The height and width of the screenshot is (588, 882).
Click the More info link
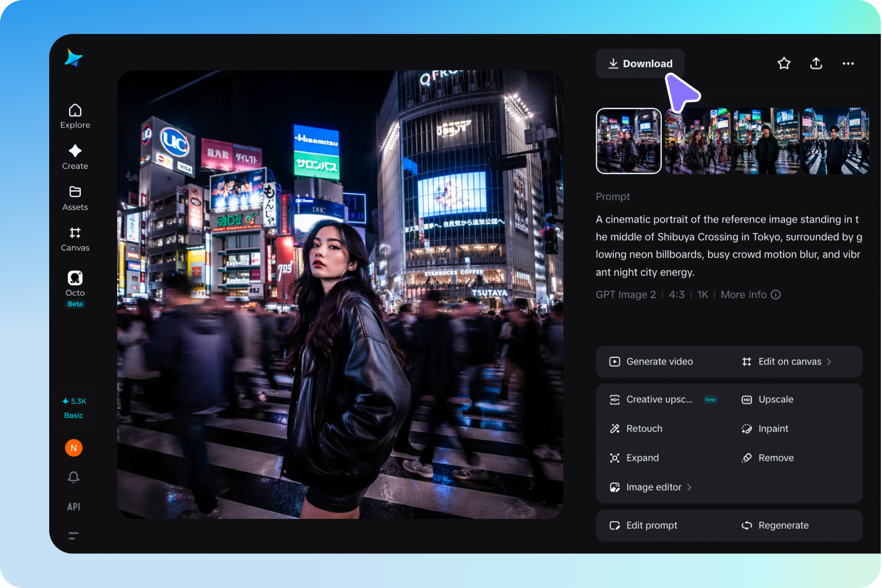tap(744, 295)
